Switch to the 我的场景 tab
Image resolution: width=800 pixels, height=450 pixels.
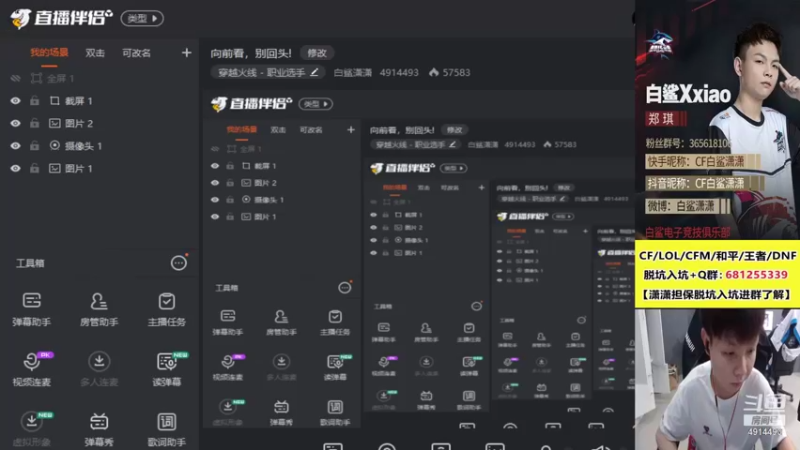(49, 53)
